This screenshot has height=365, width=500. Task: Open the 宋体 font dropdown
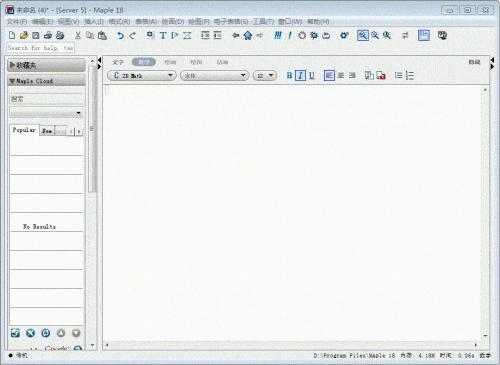215,76
